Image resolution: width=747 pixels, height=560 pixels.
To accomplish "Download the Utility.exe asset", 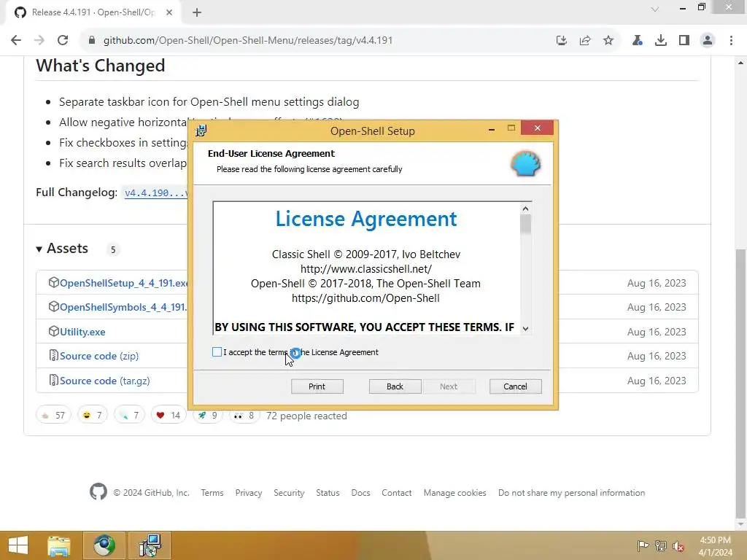I will [82, 332].
